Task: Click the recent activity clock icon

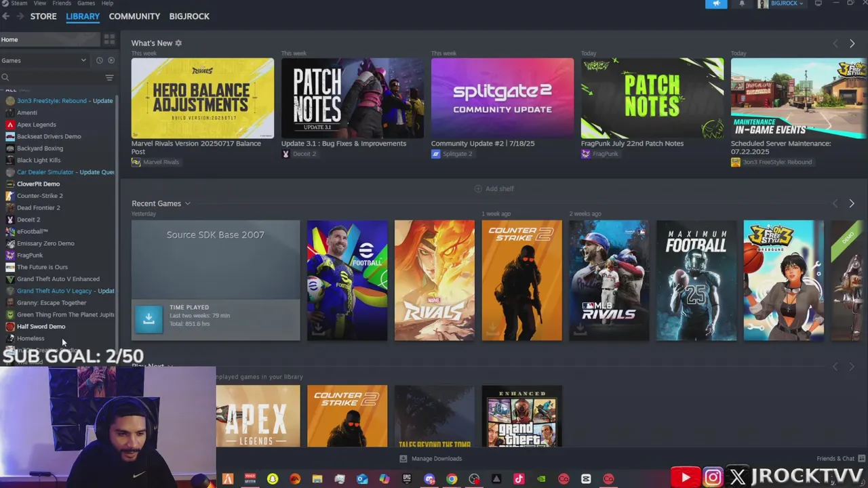Action: [99, 60]
